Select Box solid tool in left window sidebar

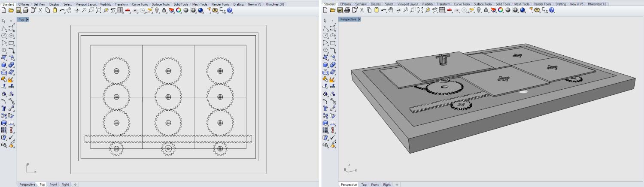(4, 65)
